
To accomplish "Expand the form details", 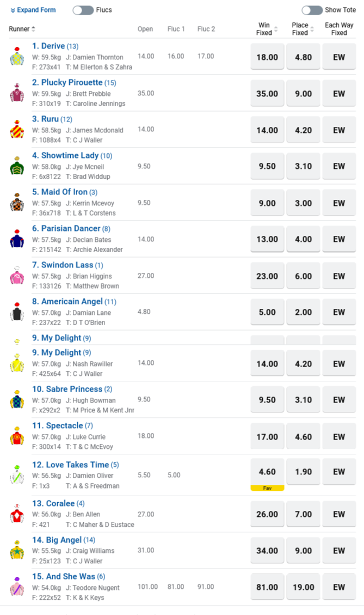I will point(33,10).
